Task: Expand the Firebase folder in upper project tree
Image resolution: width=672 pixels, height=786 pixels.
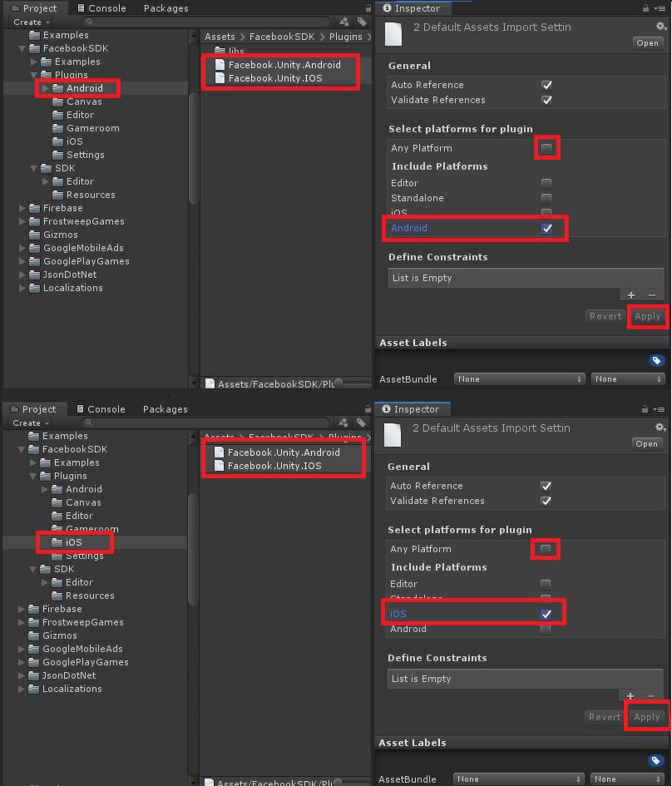Action: pyautogui.click(x=22, y=208)
